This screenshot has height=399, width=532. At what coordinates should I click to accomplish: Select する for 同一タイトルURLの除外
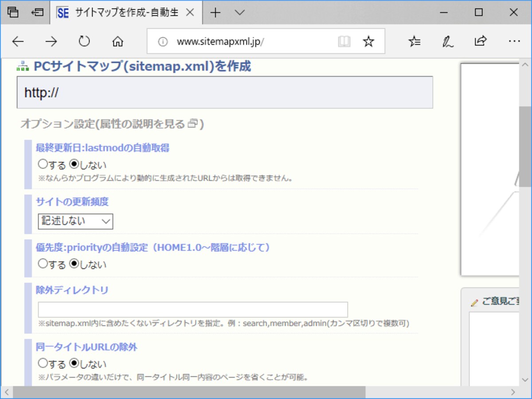[x=43, y=363]
